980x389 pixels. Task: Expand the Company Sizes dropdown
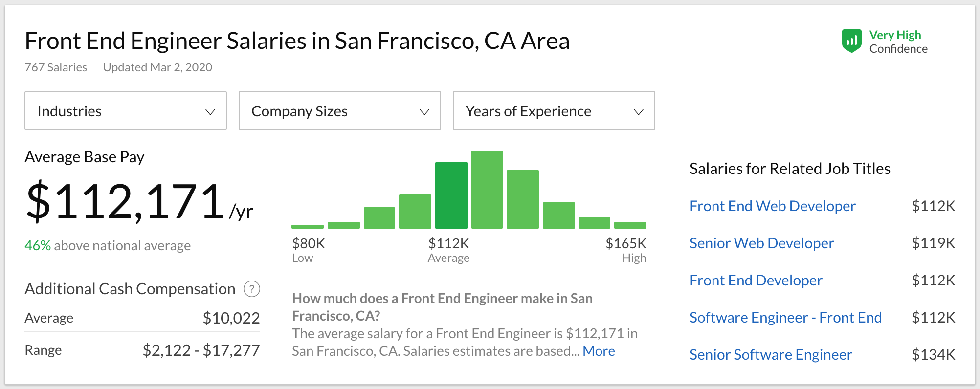click(339, 111)
